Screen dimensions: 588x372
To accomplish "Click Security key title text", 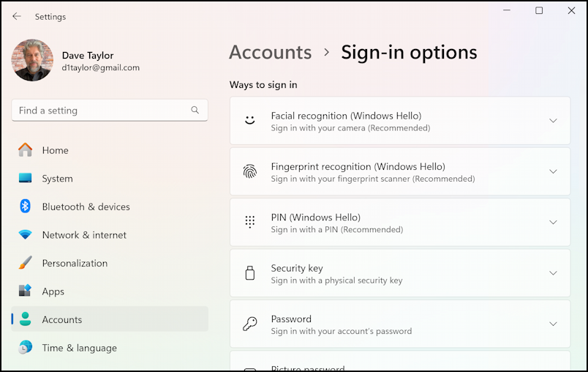I will [297, 268].
